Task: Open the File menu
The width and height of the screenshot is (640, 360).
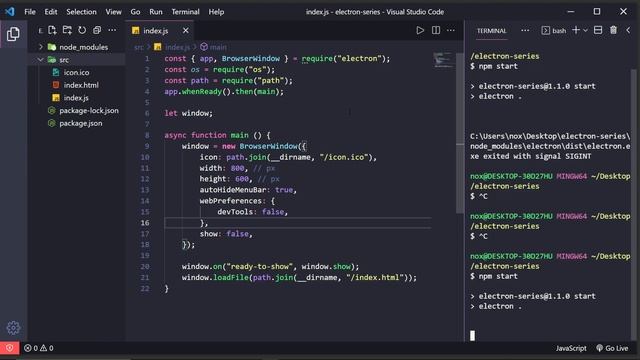Action: point(30,12)
